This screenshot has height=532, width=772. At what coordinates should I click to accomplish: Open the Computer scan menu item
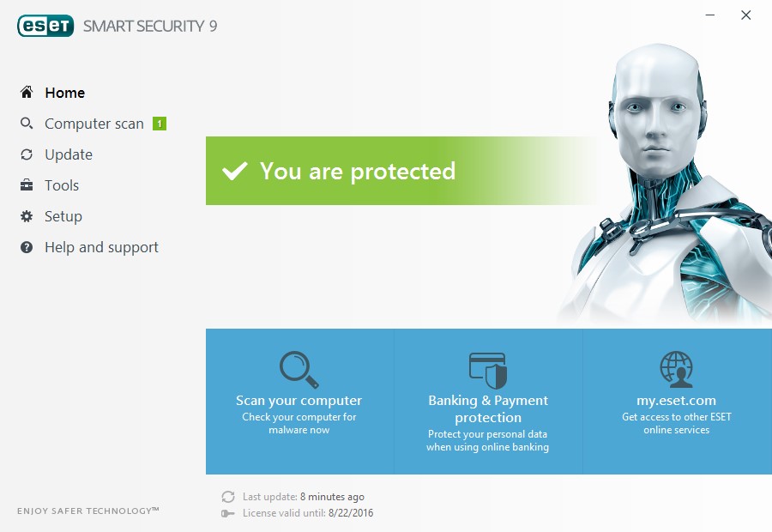(x=93, y=124)
